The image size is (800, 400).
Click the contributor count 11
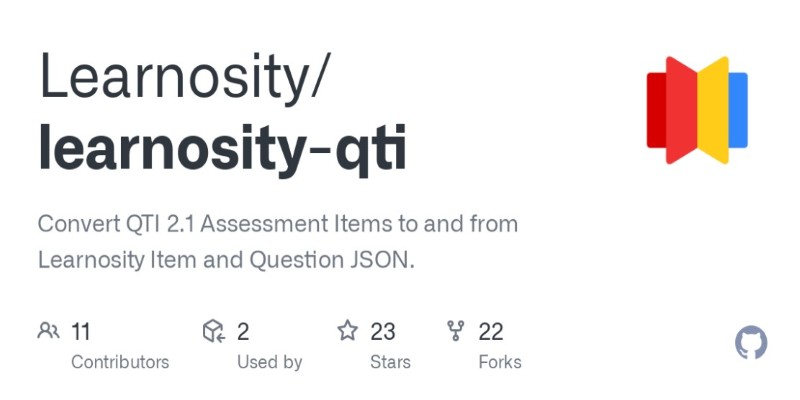click(81, 332)
